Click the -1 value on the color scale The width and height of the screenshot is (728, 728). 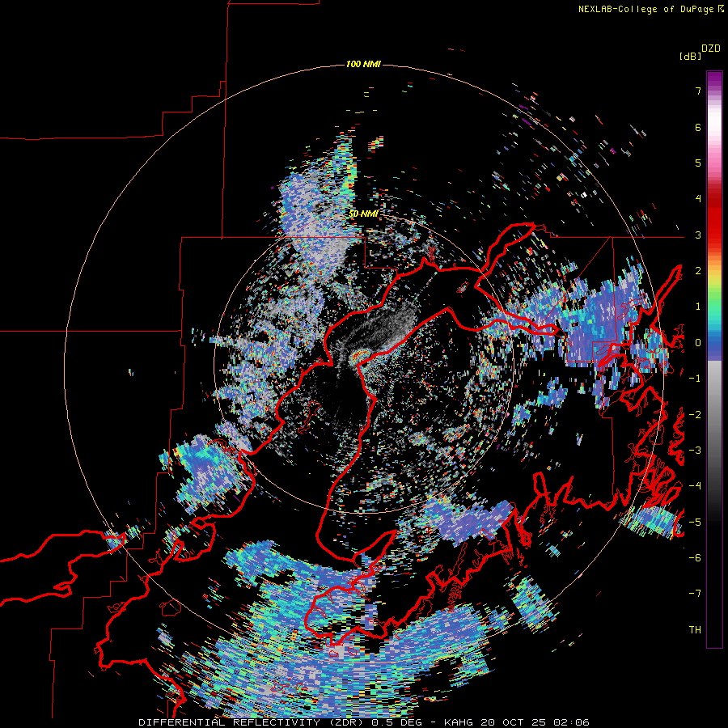click(x=695, y=379)
